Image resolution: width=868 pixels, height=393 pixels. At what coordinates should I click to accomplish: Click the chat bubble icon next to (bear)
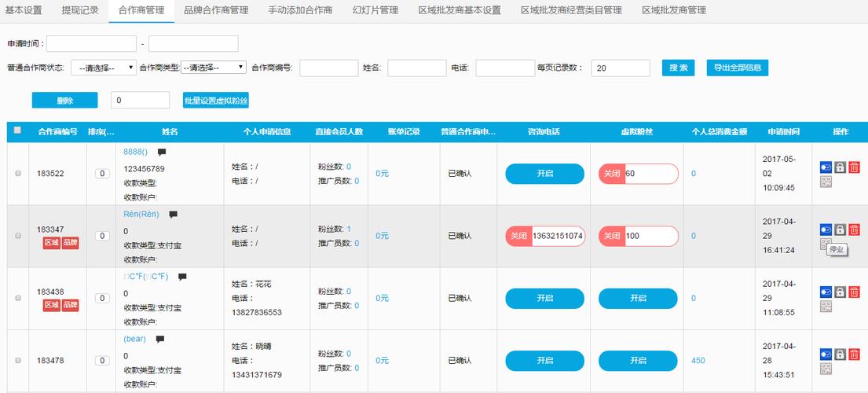tap(160, 339)
